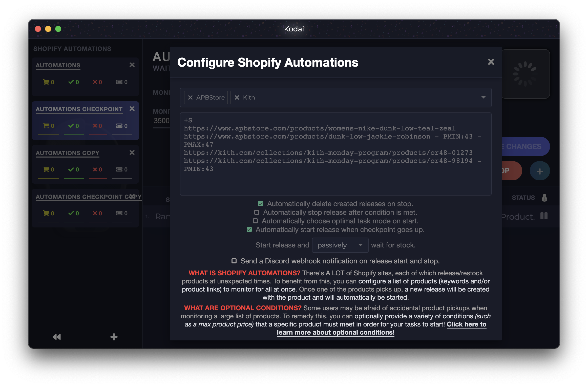Viewport: 588px width, 386px height.
Task: Click failed X count in AUTOMATIONS COPY
Action: click(98, 169)
